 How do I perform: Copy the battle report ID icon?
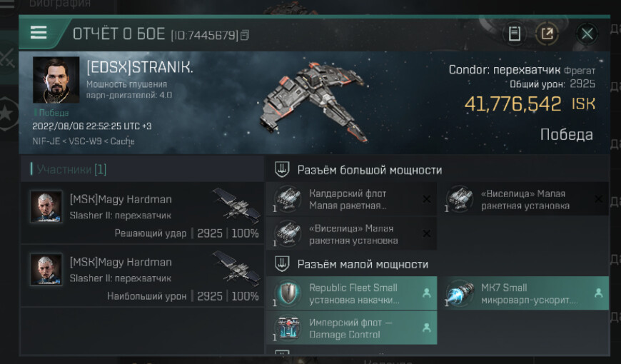(245, 35)
